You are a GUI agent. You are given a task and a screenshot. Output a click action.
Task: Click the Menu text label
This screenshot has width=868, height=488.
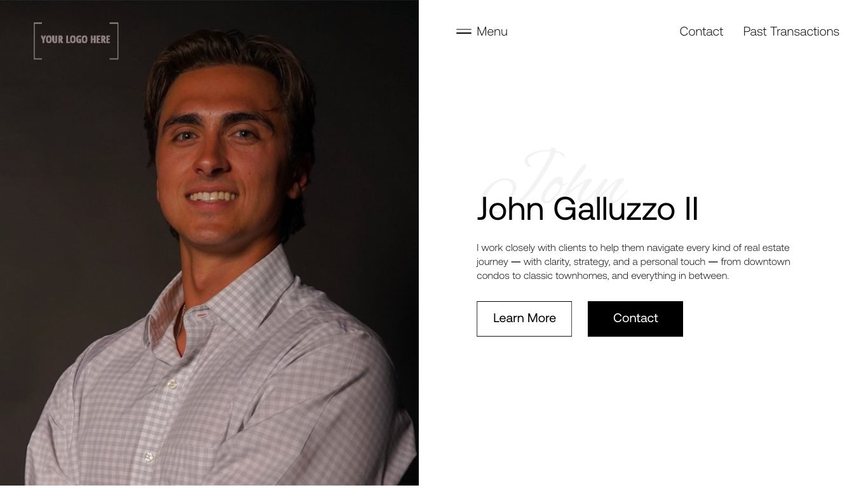click(492, 31)
